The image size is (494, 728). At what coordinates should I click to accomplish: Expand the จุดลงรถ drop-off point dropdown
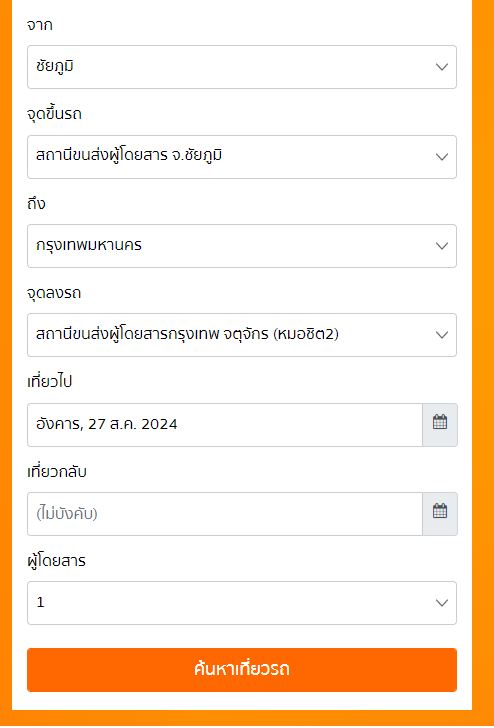(242, 335)
